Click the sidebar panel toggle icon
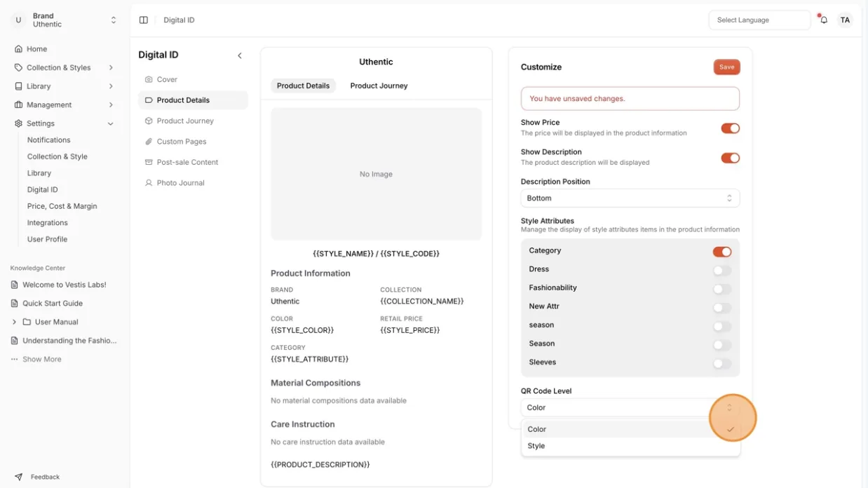The height and width of the screenshot is (488, 868). tap(144, 20)
